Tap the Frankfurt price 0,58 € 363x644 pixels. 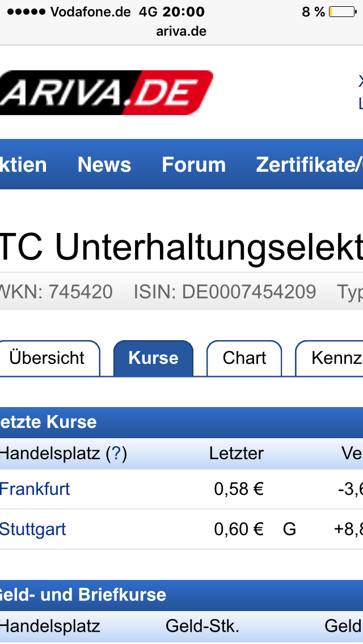tap(239, 489)
